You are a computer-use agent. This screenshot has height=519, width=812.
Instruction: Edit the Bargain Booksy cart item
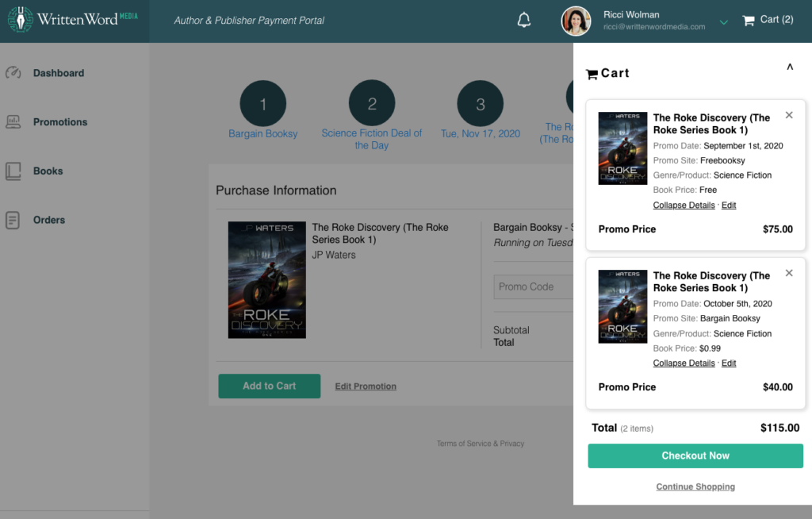tap(729, 363)
